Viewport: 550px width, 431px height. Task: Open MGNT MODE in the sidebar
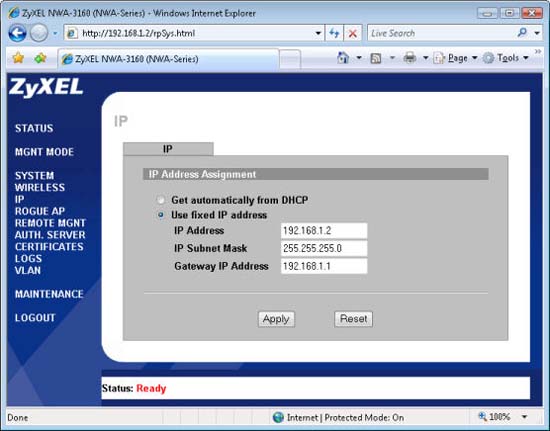coord(44,152)
